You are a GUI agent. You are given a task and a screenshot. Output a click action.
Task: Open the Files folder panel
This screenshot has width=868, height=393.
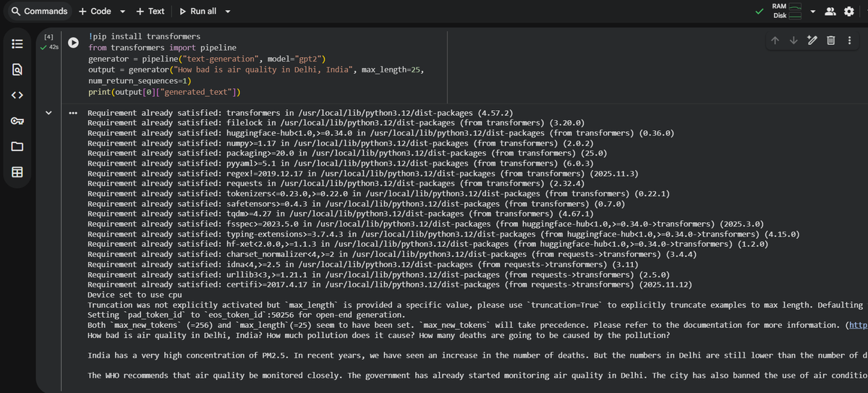pyautogui.click(x=17, y=147)
